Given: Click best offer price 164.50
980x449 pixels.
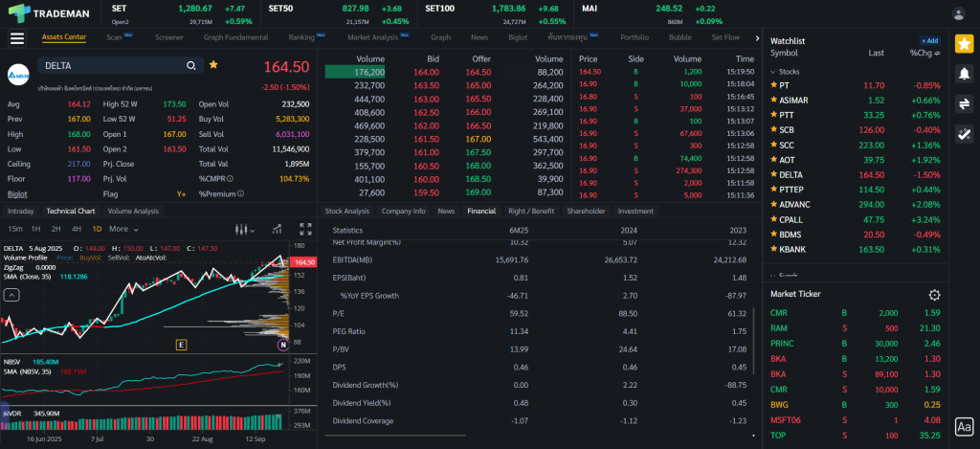Looking at the screenshot, I should click(x=478, y=72).
